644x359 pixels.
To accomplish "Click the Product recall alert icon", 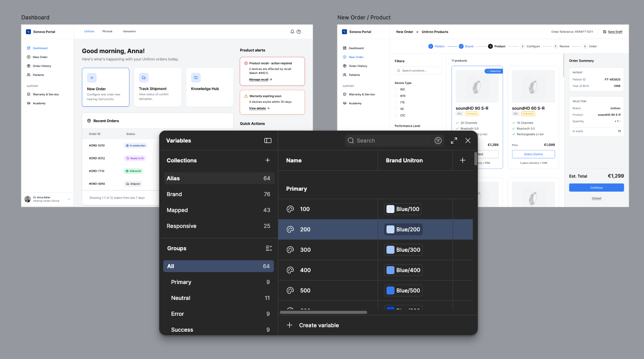I will (246, 64).
